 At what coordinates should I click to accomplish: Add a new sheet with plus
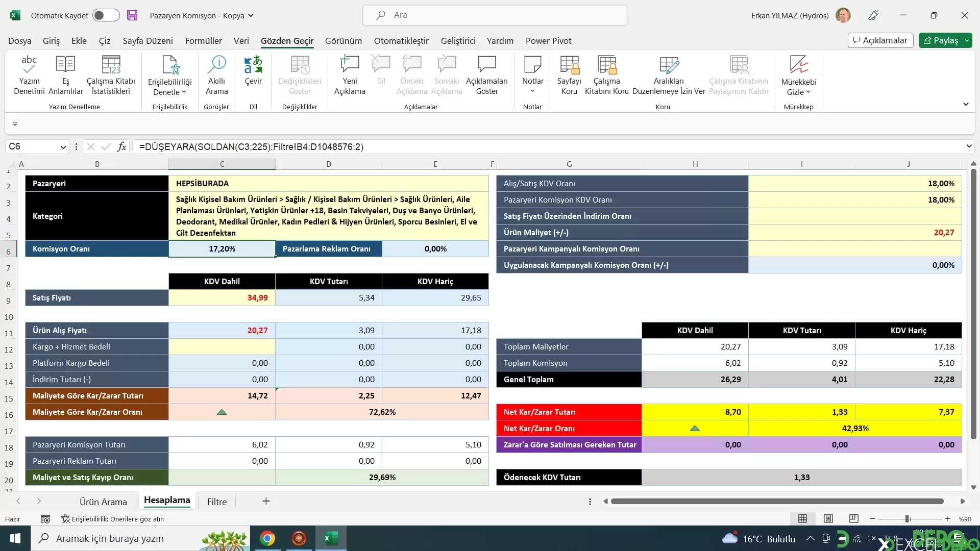pyautogui.click(x=266, y=502)
